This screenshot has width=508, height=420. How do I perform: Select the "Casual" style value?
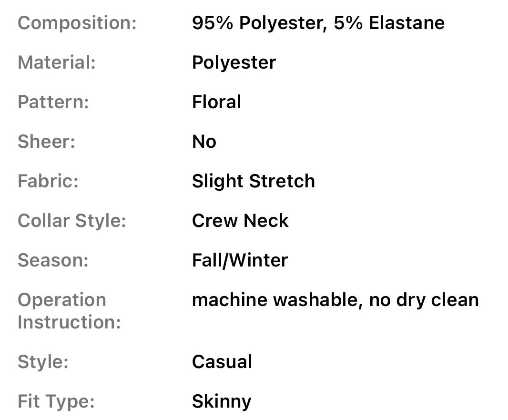222,362
